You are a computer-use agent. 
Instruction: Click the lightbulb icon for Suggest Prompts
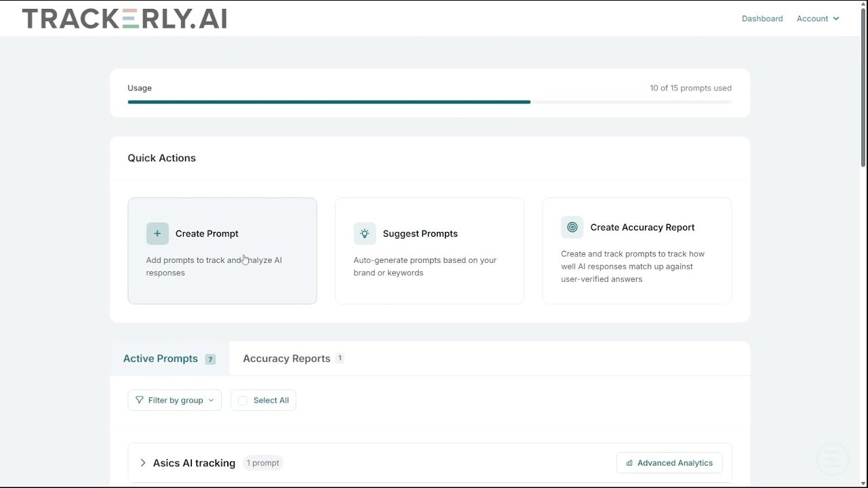365,233
